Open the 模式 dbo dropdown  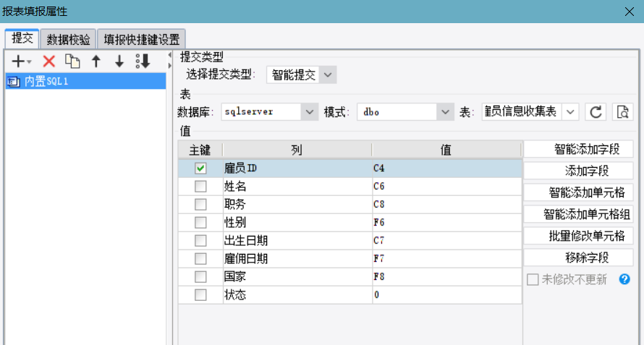click(x=445, y=112)
